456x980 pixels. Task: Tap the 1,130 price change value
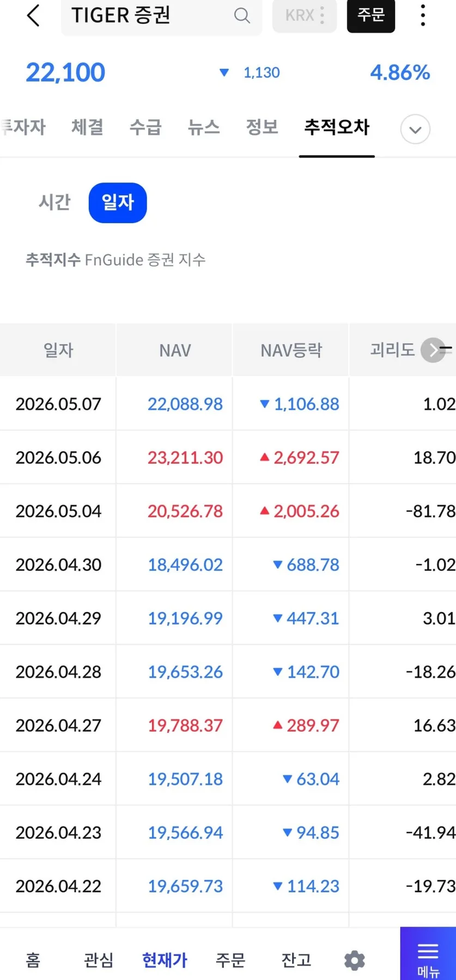(x=262, y=72)
